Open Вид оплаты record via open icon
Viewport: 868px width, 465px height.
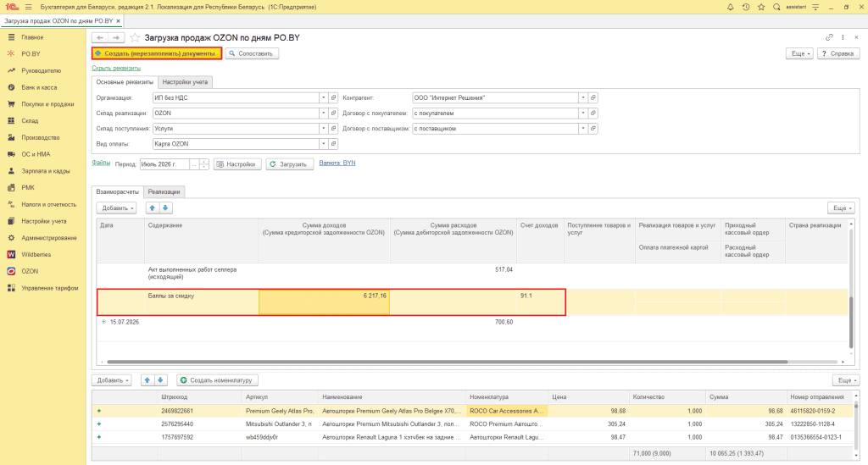(x=333, y=144)
